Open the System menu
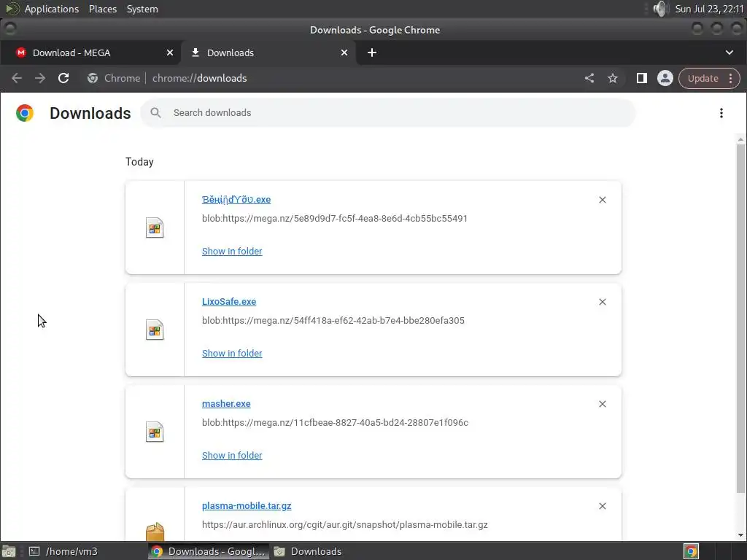The width and height of the screenshot is (747, 560). pyautogui.click(x=142, y=9)
